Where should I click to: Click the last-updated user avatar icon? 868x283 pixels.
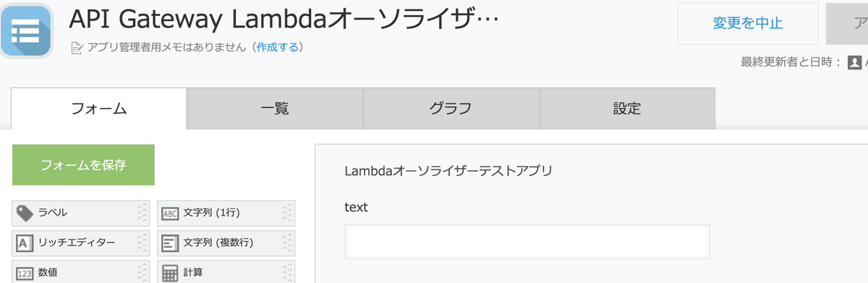855,62
